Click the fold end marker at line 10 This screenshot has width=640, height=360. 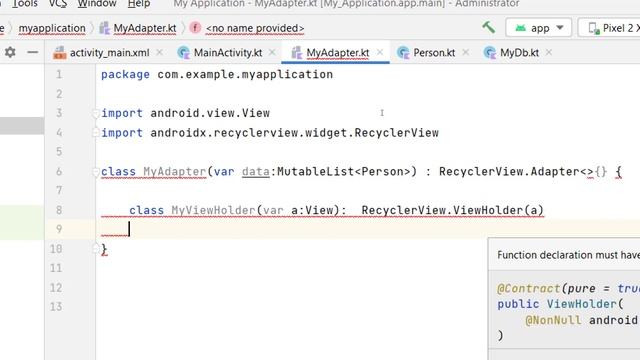95,249
